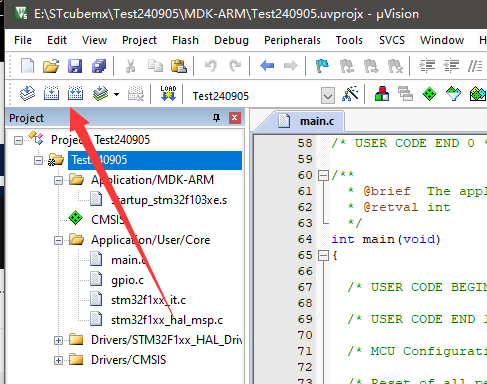This screenshot has width=487, height=384.
Task: Click the Build target toolbar icon
Action: click(51, 94)
